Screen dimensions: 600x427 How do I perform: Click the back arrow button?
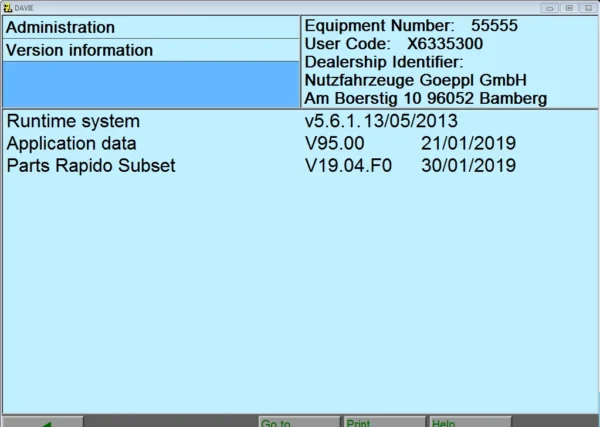pyautogui.click(x=43, y=421)
